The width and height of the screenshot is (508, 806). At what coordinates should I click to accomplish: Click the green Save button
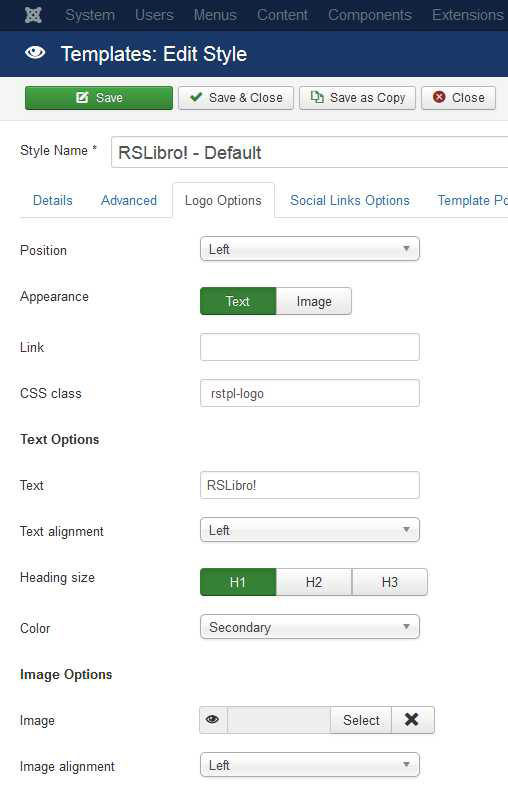click(99, 98)
